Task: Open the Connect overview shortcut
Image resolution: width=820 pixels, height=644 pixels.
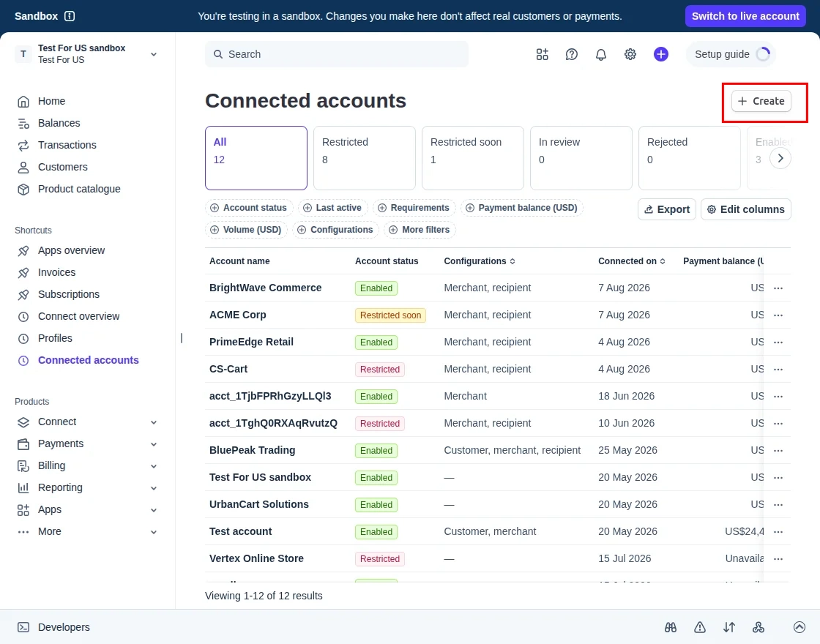Action: pyautogui.click(x=68, y=317)
